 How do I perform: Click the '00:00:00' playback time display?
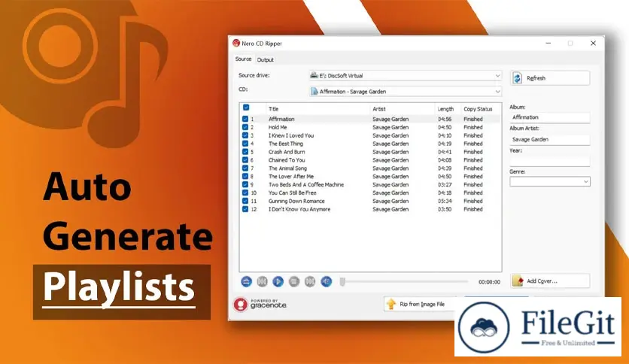[x=489, y=282]
